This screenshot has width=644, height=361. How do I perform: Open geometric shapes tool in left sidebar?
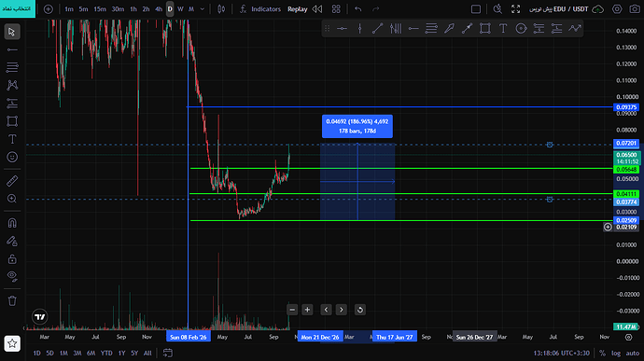(x=12, y=121)
